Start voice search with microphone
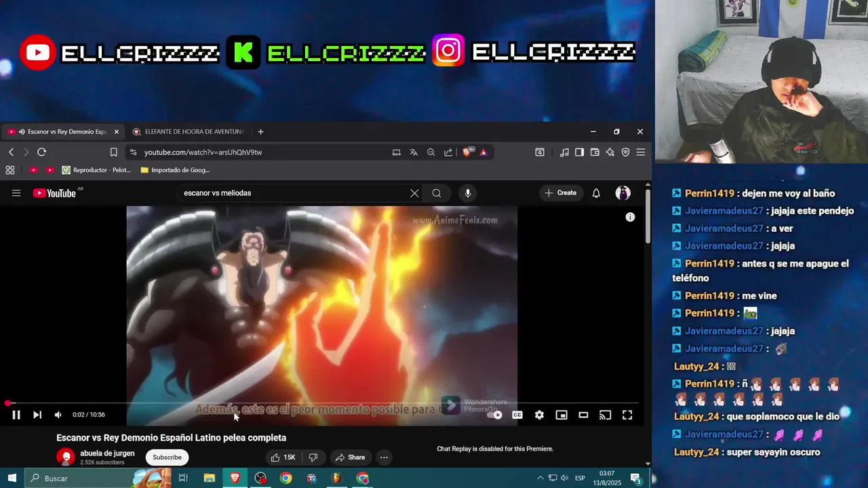This screenshot has height=488, width=868. coord(467,193)
